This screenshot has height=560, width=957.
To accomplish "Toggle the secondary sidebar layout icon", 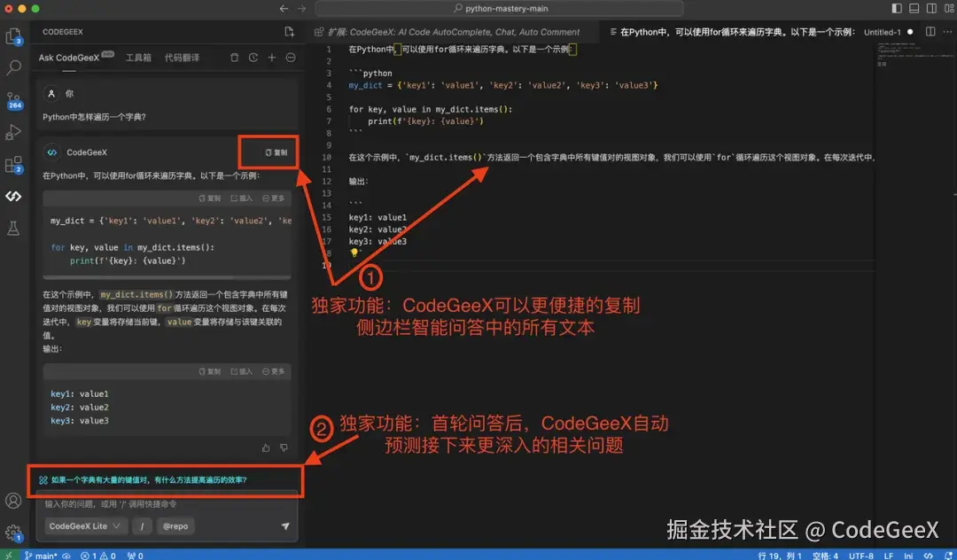I will tap(931, 7).
